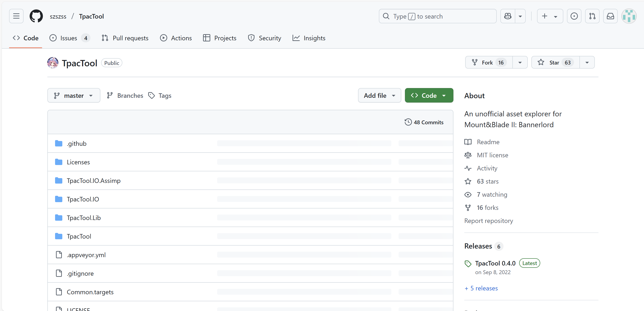Viewport: 644px width, 311px height.
Task: Open the Copilot chat icon
Action: tap(508, 16)
